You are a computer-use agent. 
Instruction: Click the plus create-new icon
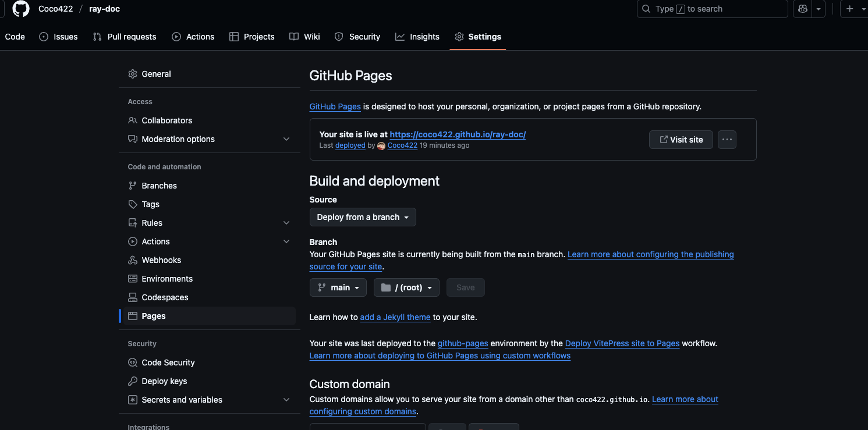point(850,9)
